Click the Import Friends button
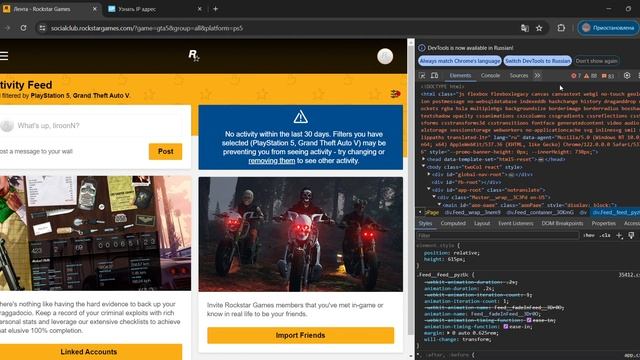 [300, 335]
